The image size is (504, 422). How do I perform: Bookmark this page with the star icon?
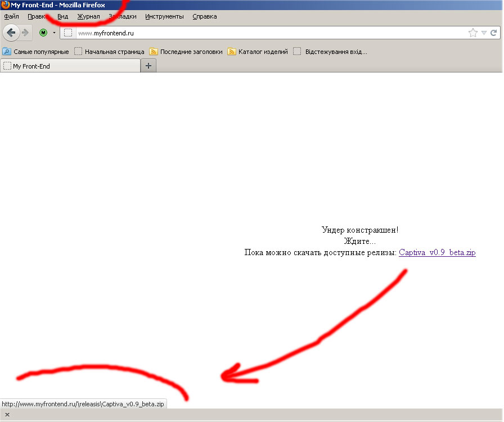(473, 33)
